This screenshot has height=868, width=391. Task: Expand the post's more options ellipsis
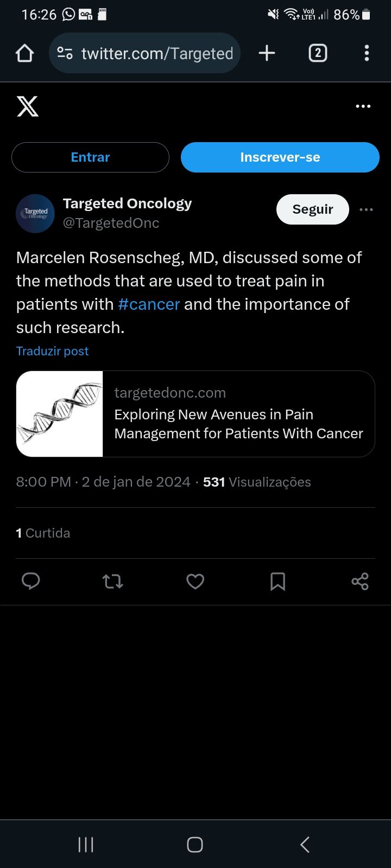pyautogui.click(x=367, y=209)
